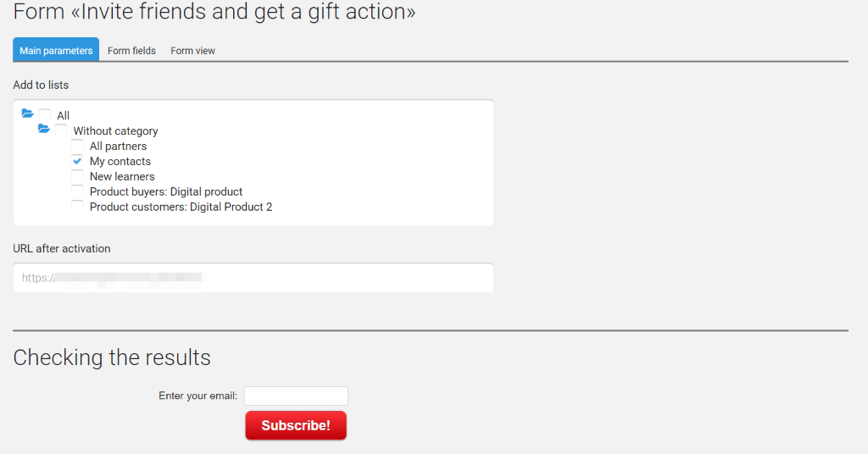Collapse the All folder icon

27,113
